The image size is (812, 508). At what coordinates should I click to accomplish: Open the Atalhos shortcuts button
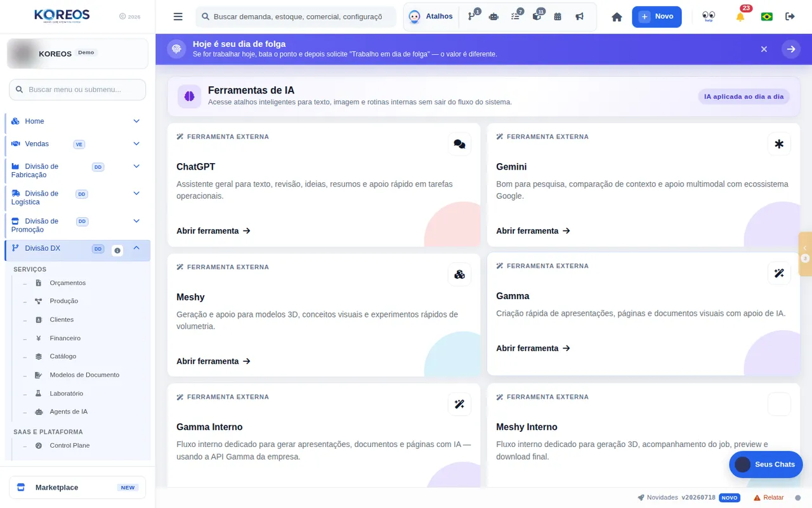(x=432, y=17)
